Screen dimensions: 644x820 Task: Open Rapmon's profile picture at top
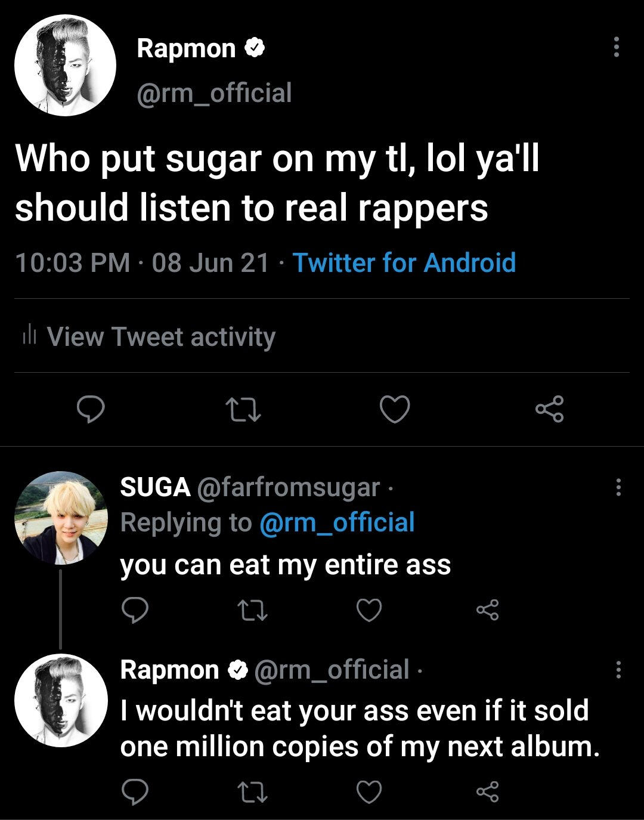coord(65,65)
